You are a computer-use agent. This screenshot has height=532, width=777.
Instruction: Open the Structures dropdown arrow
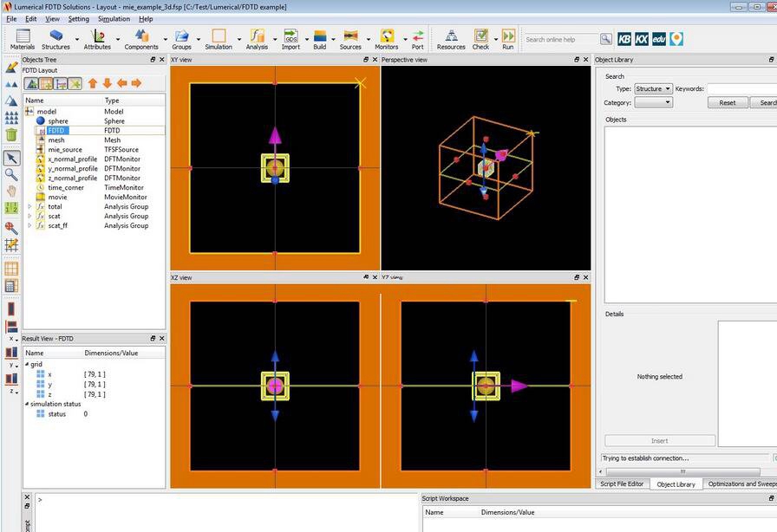77,39
